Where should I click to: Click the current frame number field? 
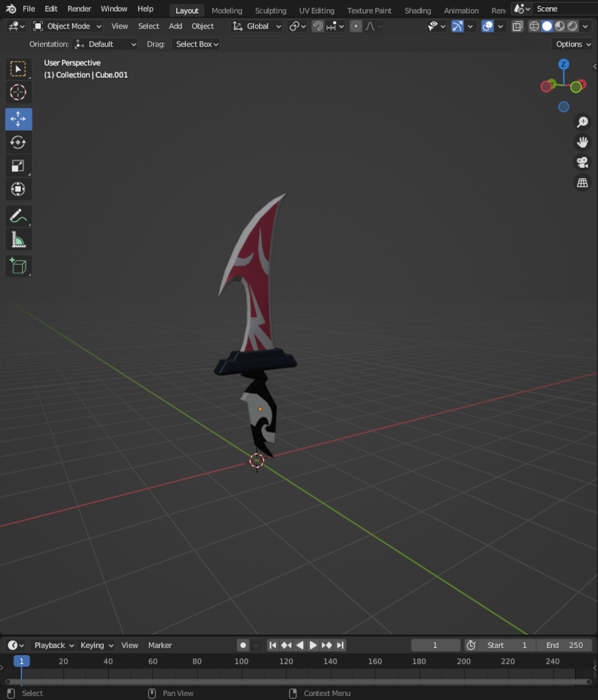[x=435, y=645]
